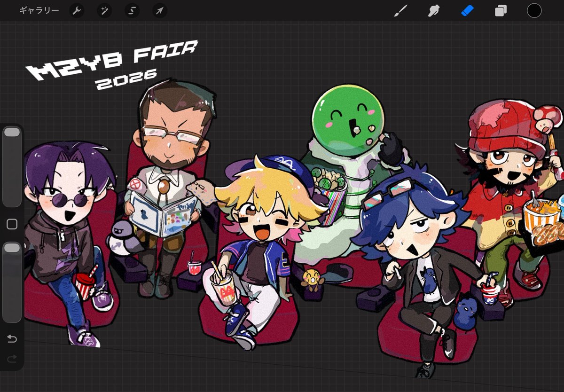Open the Adjustments magic wand menu
This screenshot has width=564, height=392.
pos(104,10)
